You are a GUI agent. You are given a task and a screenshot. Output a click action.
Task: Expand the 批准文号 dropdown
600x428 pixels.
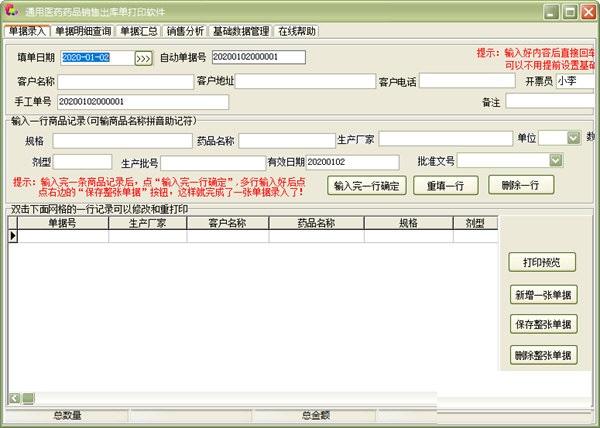pos(556,160)
